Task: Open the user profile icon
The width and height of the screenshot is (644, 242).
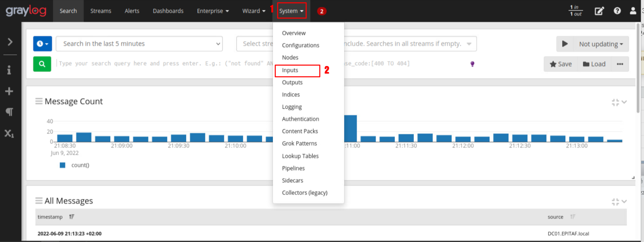Action: pyautogui.click(x=633, y=11)
